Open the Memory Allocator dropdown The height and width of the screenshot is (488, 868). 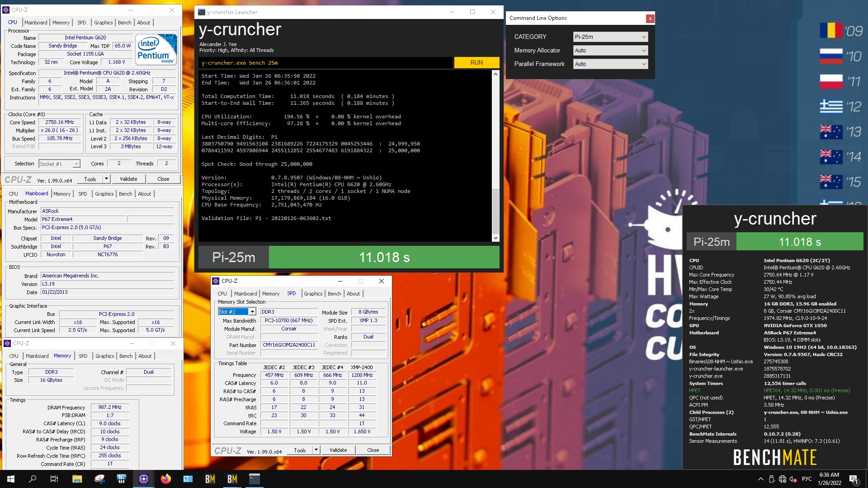(x=610, y=51)
